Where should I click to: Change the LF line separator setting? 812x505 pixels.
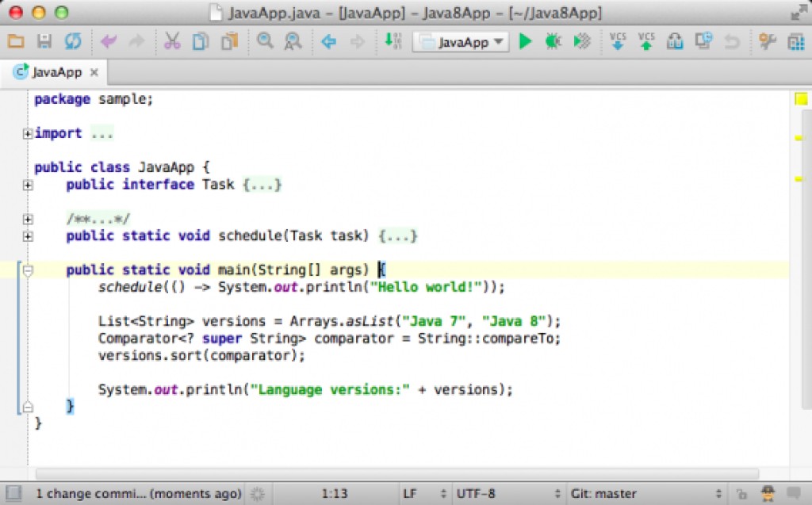pos(423,494)
